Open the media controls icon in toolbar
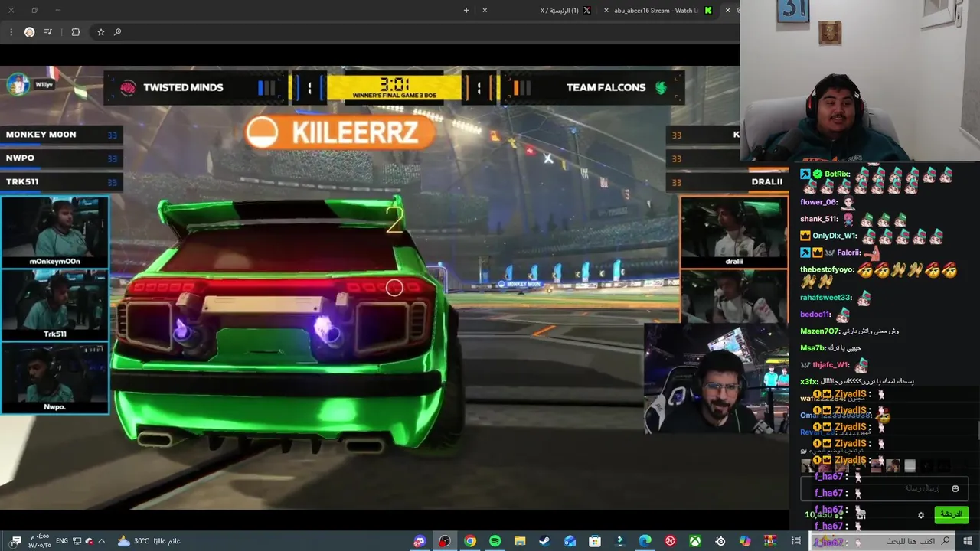 [x=48, y=32]
